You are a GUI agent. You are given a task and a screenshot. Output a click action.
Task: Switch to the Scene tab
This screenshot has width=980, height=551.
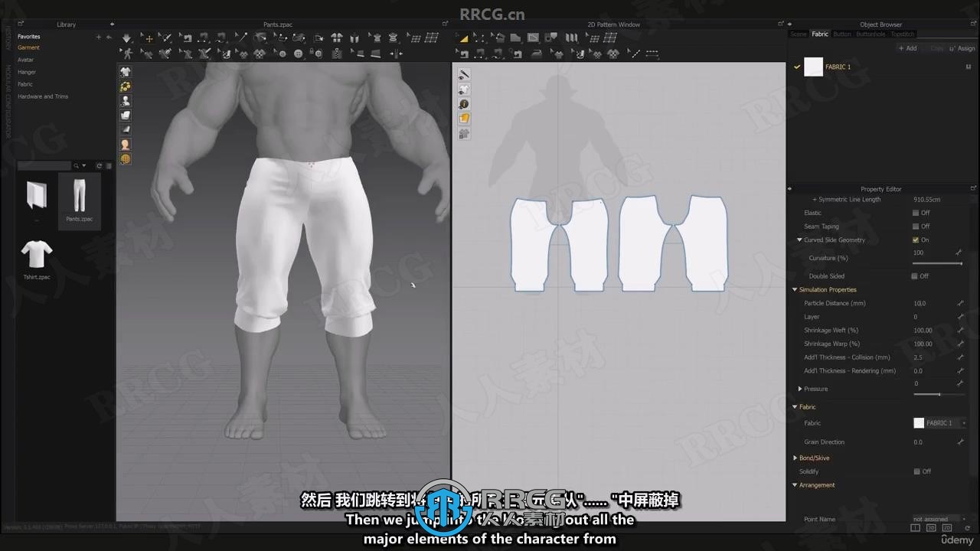click(x=799, y=34)
